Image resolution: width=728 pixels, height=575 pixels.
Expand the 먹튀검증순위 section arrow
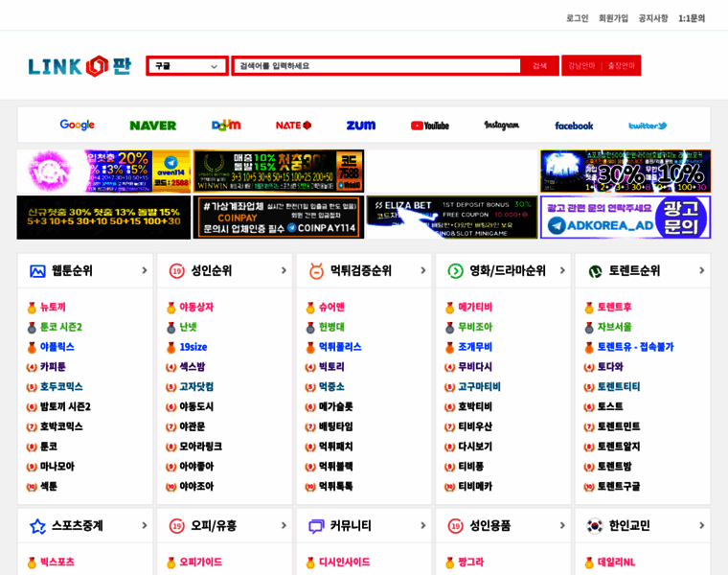tap(423, 270)
